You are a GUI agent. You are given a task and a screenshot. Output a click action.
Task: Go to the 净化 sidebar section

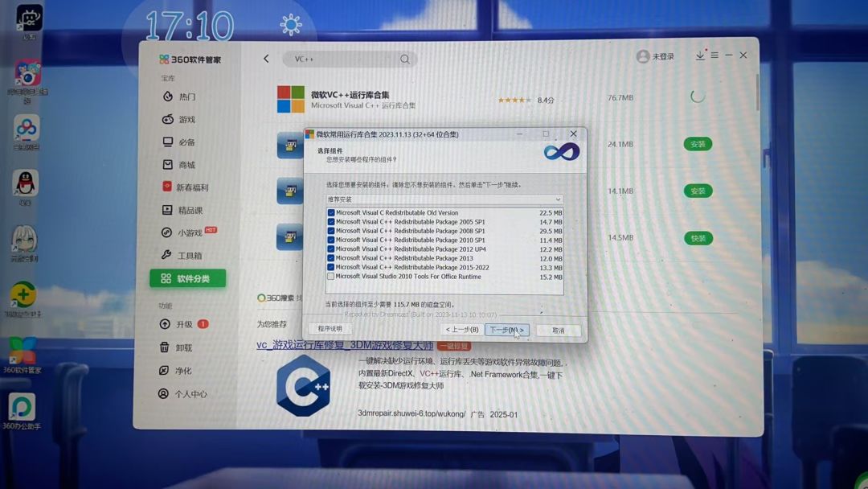click(x=176, y=371)
